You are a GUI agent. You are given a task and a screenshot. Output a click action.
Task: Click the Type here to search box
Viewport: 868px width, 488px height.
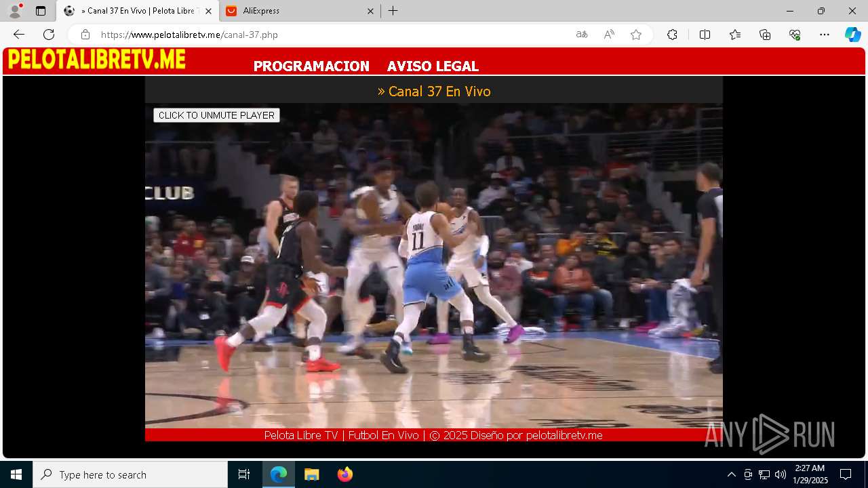130,474
